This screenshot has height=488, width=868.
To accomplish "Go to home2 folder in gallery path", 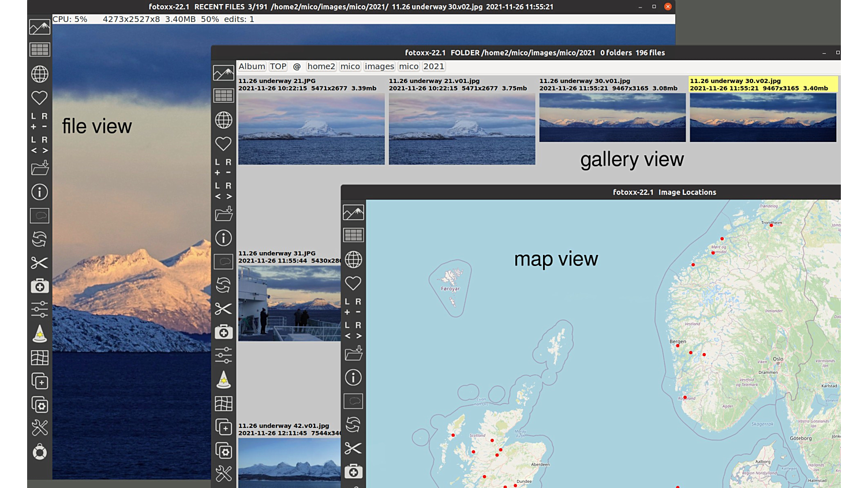I will coord(321,66).
